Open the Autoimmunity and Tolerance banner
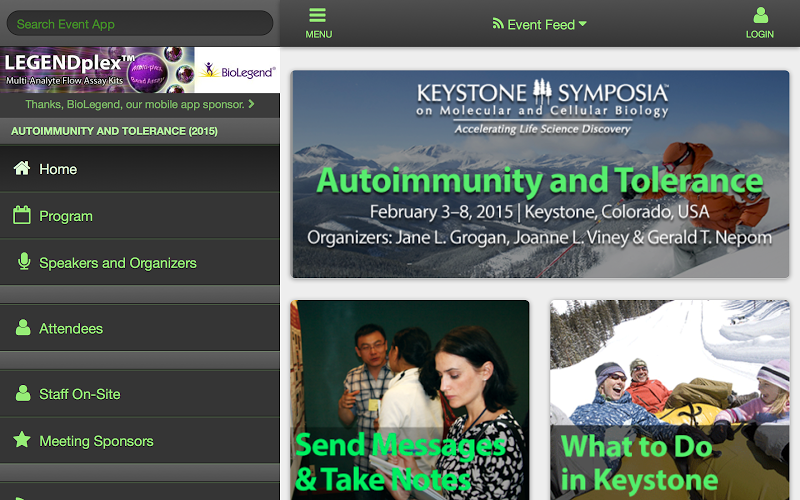Screen dimensions: 800x500 point(540,174)
